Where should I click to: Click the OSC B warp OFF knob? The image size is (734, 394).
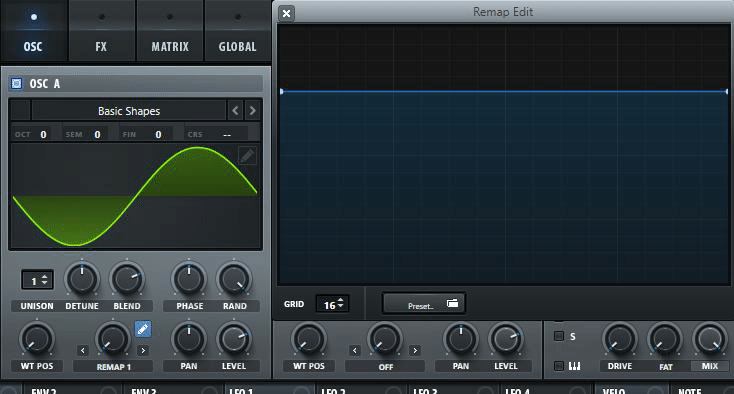pyautogui.click(x=384, y=339)
